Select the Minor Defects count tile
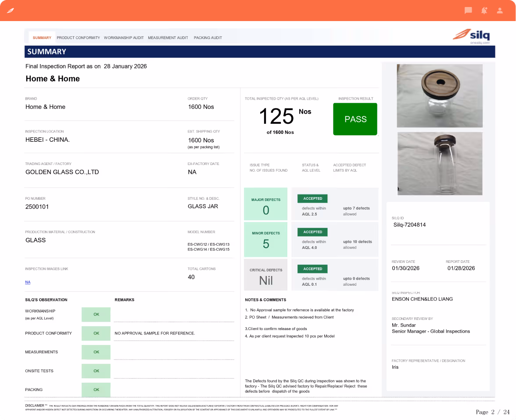The width and height of the screenshot is (516, 420). click(x=265, y=240)
